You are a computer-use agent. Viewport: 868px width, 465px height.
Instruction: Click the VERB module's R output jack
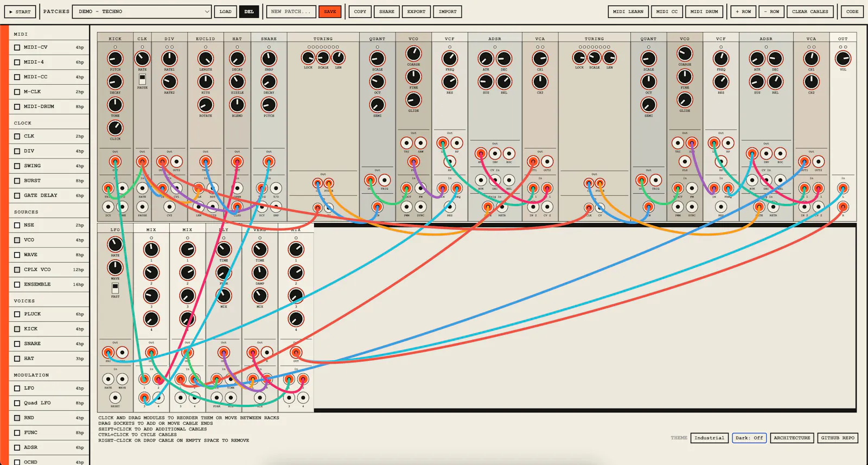(x=267, y=352)
